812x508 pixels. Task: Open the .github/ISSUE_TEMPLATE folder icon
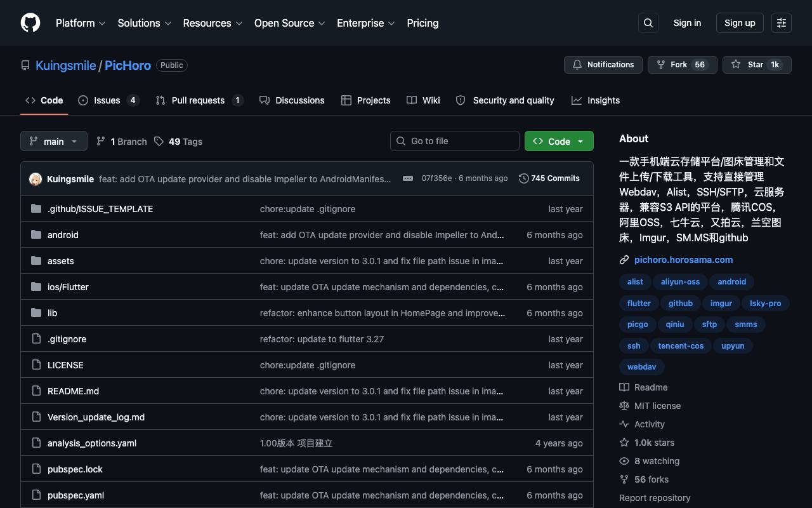(x=36, y=208)
